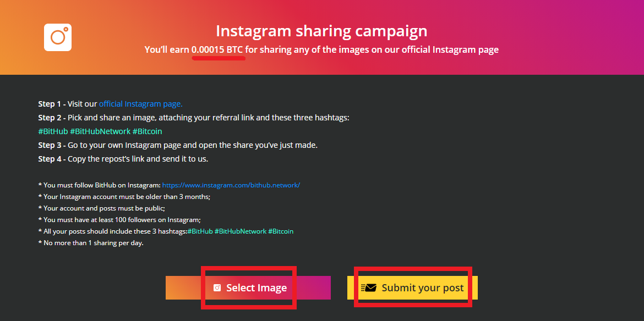Screen dimensions: 644x321
Task: Click the Instagram sharing campaign heading
Action: [x=321, y=31]
